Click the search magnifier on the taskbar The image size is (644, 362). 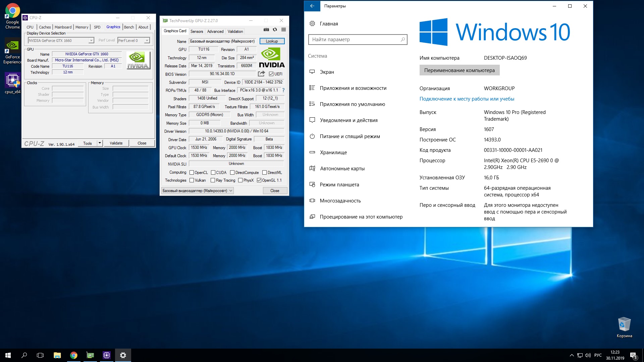coord(24,355)
